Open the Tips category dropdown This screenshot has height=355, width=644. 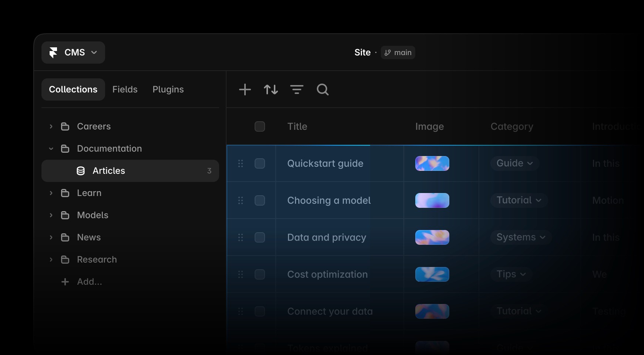click(x=511, y=274)
